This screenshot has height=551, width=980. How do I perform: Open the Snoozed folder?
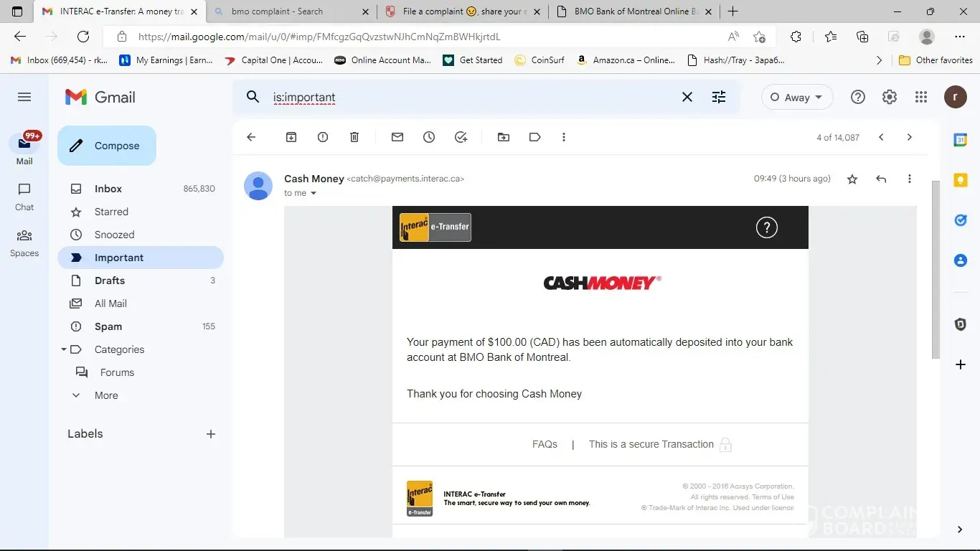[141, 235]
